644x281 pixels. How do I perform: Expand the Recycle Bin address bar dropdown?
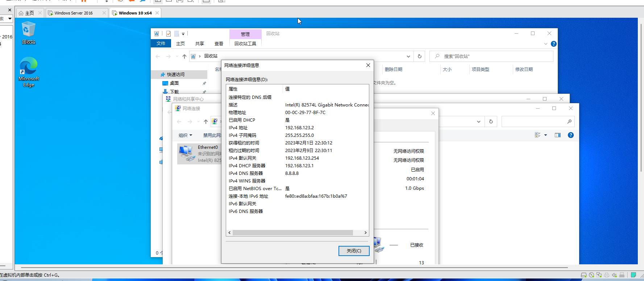click(x=408, y=56)
